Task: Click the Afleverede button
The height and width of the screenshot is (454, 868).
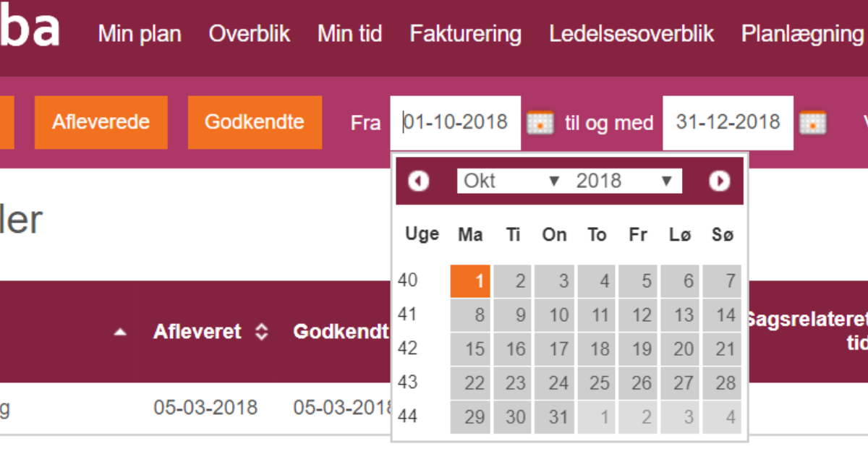Action: click(101, 121)
